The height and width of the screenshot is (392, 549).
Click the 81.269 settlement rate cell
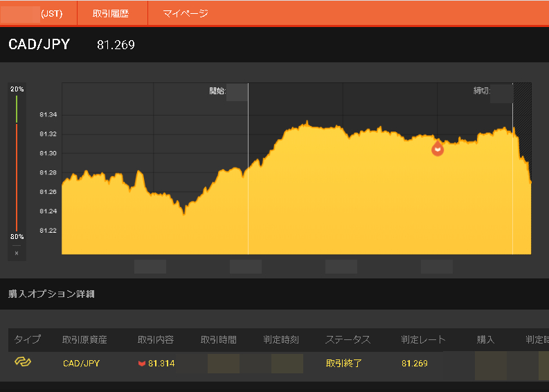pyautogui.click(x=415, y=364)
